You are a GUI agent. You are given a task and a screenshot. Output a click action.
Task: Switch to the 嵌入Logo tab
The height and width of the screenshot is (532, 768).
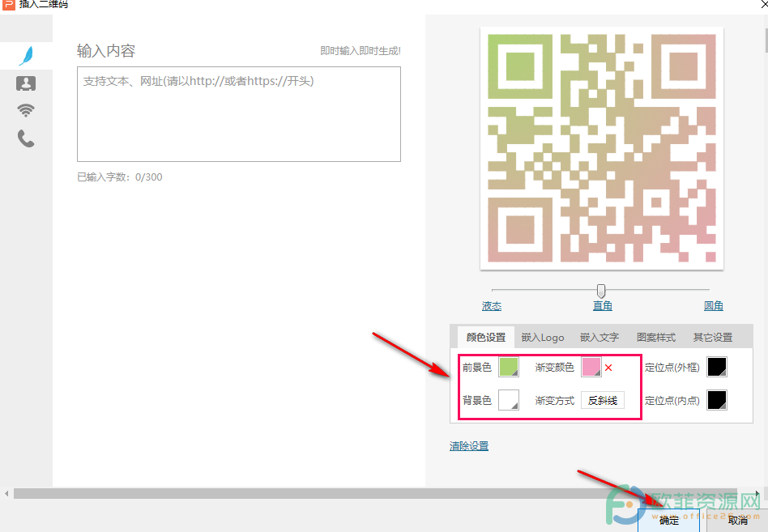(543, 337)
